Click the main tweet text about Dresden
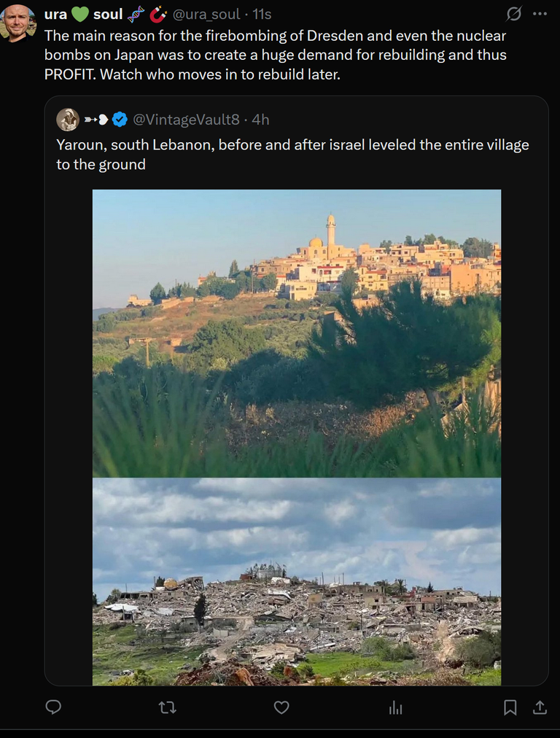The height and width of the screenshot is (738, 560). click(x=276, y=55)
